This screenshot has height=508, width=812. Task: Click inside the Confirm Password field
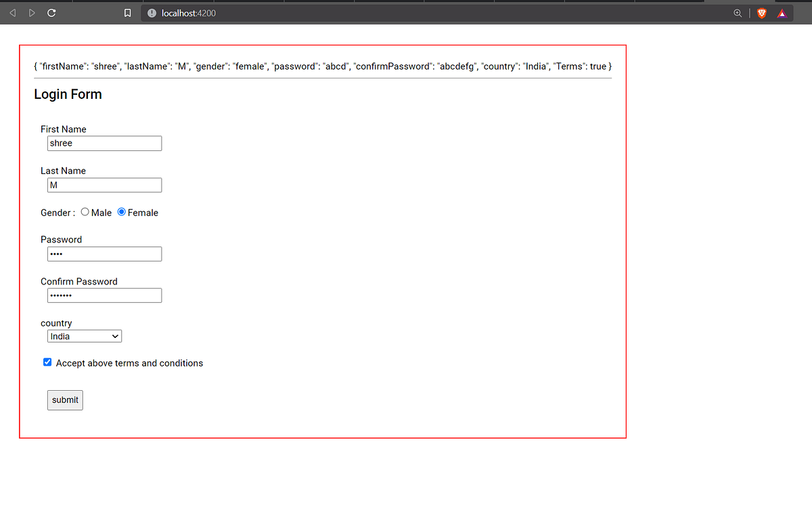click(x=104, y=295)
